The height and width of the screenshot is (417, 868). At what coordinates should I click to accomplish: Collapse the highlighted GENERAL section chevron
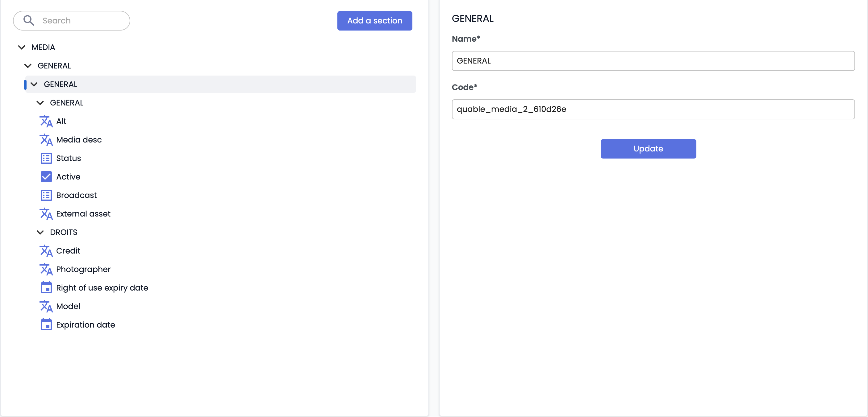click(x=34, y=85)
